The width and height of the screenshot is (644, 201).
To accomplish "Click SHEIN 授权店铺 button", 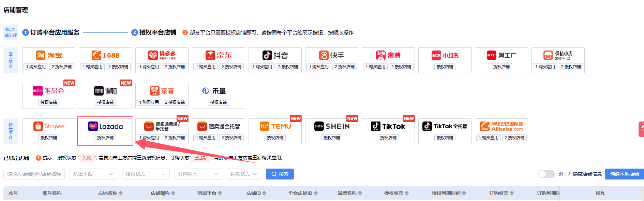I will (x=332, y=138).
